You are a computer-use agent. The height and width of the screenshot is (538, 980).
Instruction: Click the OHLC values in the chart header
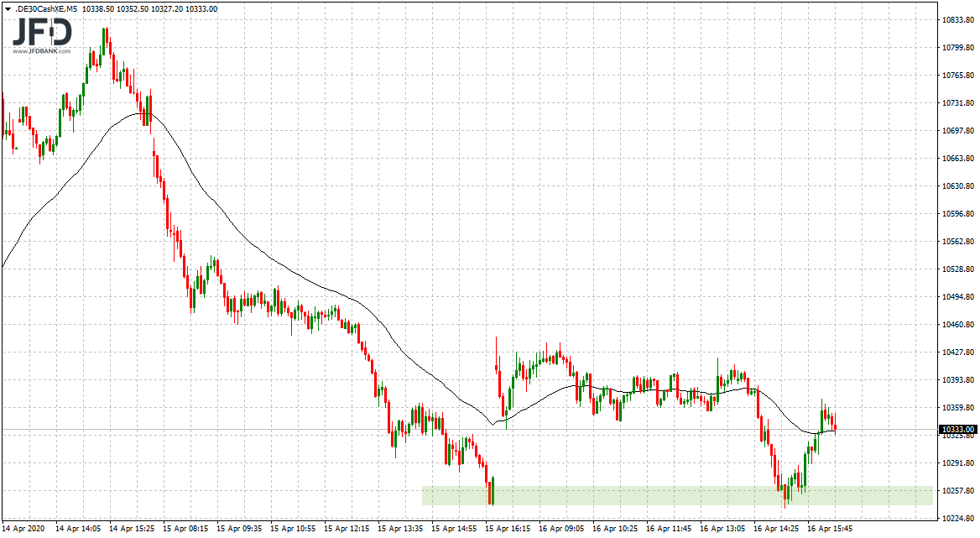point(151,8)
